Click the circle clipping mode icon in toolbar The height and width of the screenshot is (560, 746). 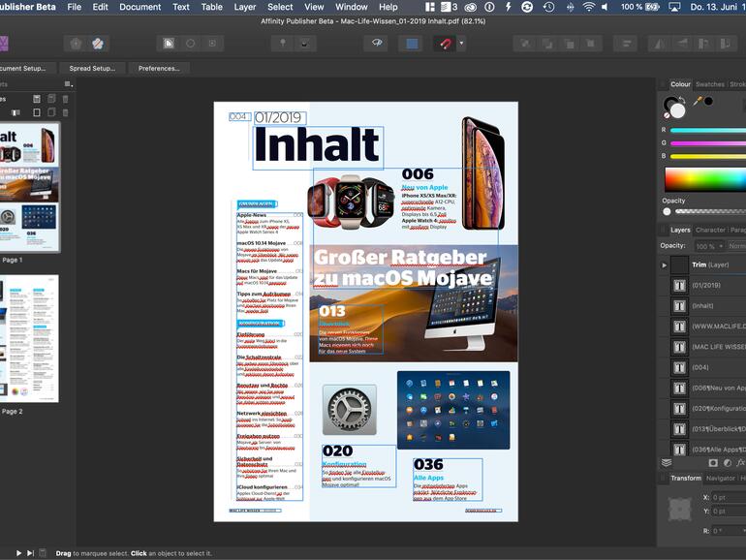[190, 44]
